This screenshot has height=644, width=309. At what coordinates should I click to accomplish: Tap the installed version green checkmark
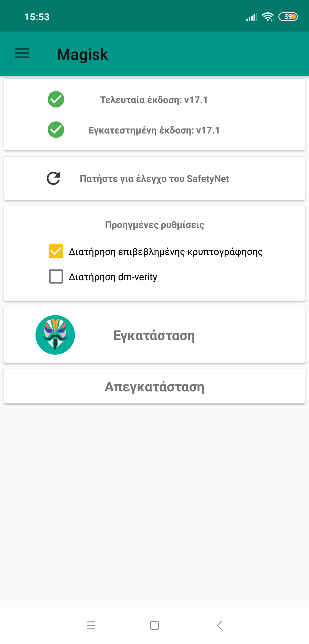(x=56, y=130)
